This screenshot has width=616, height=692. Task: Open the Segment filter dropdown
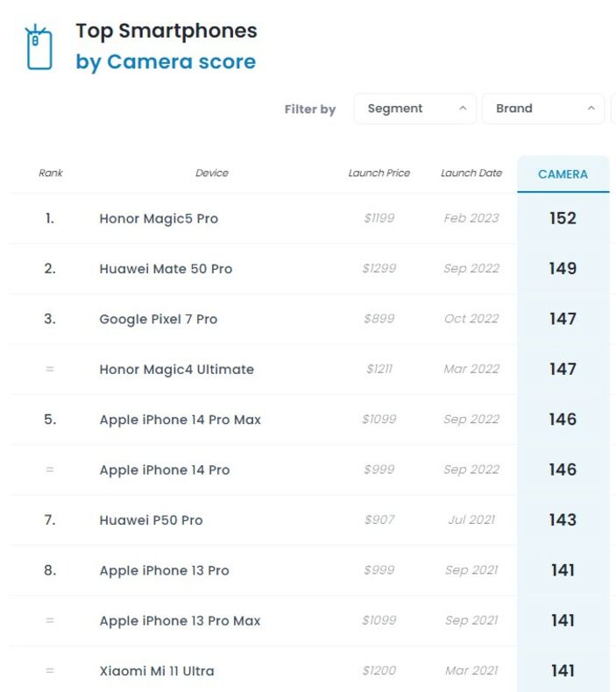pyautogui.click(x=414, y=109)
